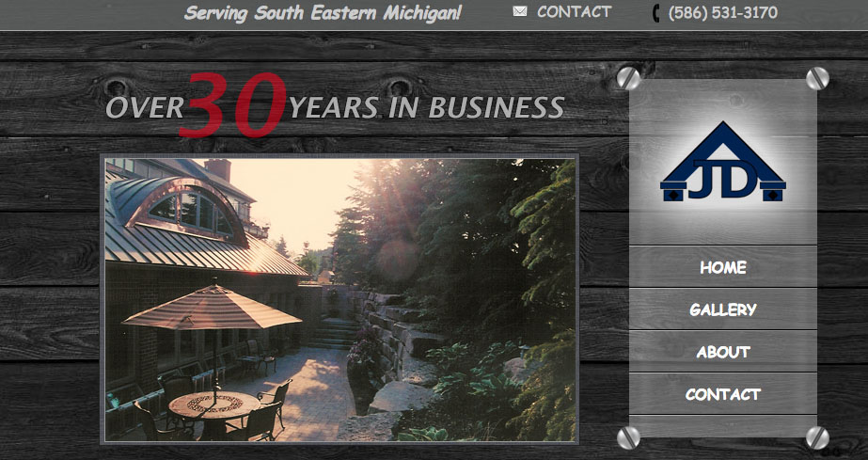Image resolution: width=868 pixels, height=460 pixels.
Task: Open the GALLERY menu item
Action: tap(722, 309)
